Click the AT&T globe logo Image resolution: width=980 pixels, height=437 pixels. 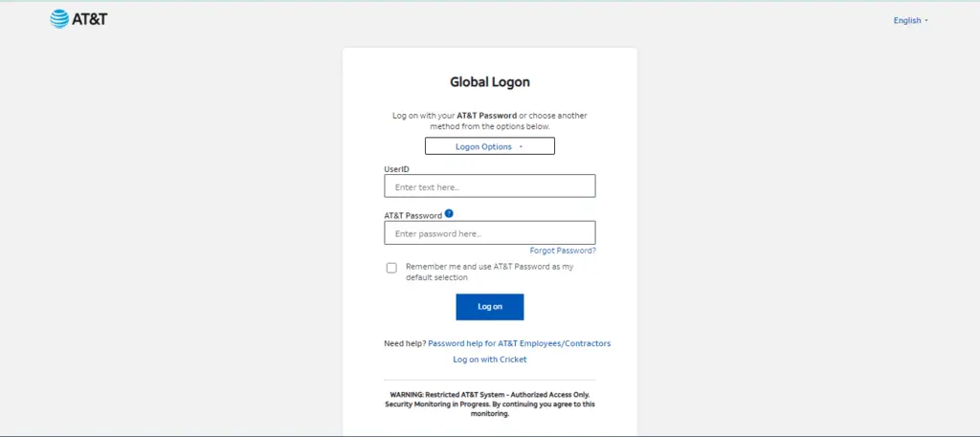[59, 19]
